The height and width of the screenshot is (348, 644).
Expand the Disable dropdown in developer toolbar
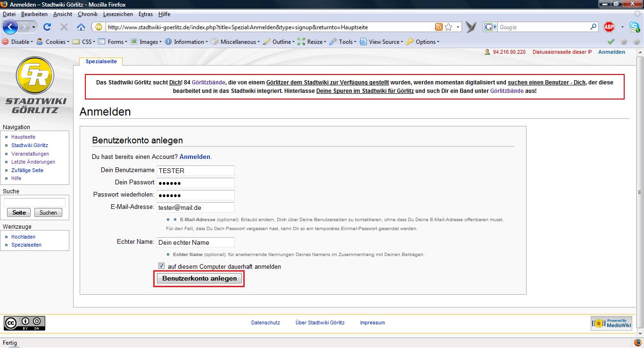18,41
